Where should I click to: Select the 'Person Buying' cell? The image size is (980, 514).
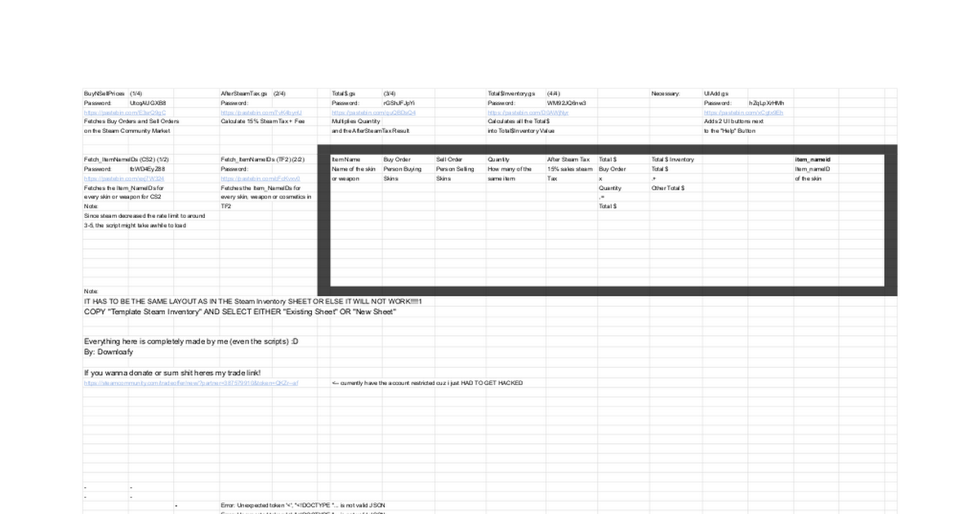403,169
